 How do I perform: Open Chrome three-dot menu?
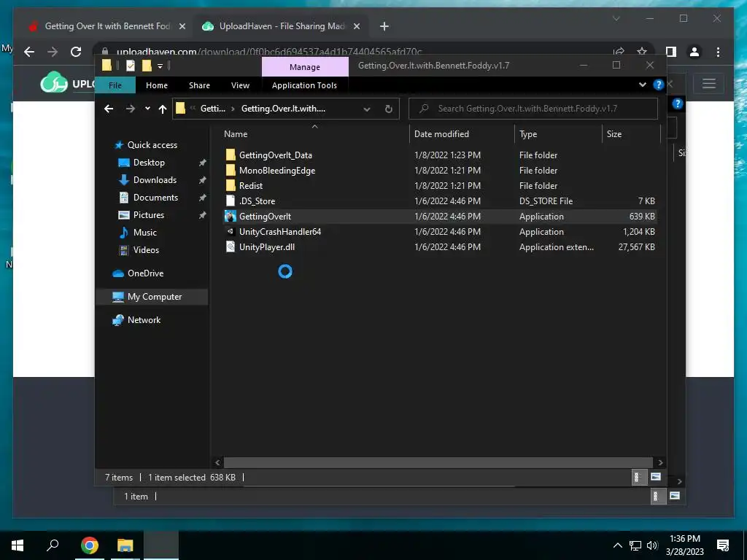(718, 52)
